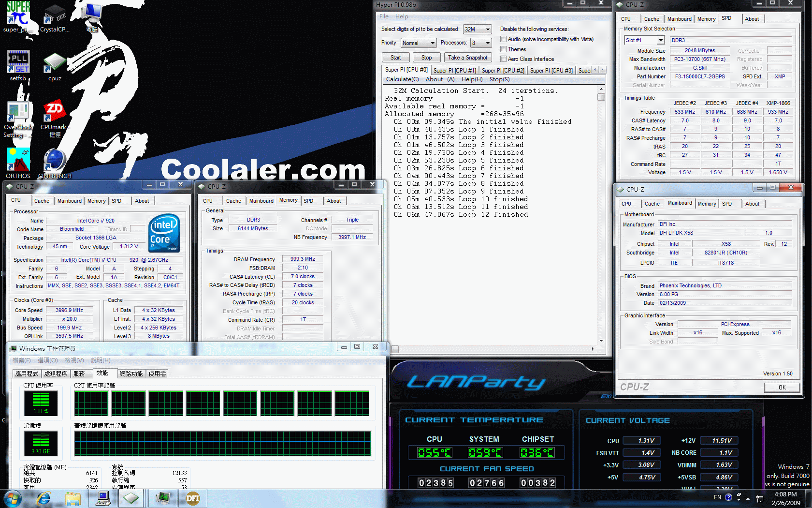Toggle Aero Glass Interface checkbox
Viewport: 812px width, 508px height.
[503, 59]
